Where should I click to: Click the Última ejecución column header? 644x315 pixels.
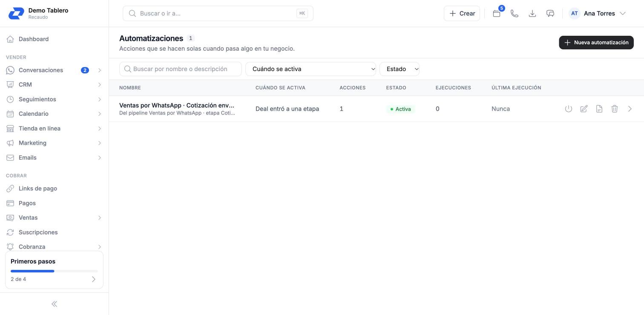tap(516, 88)
